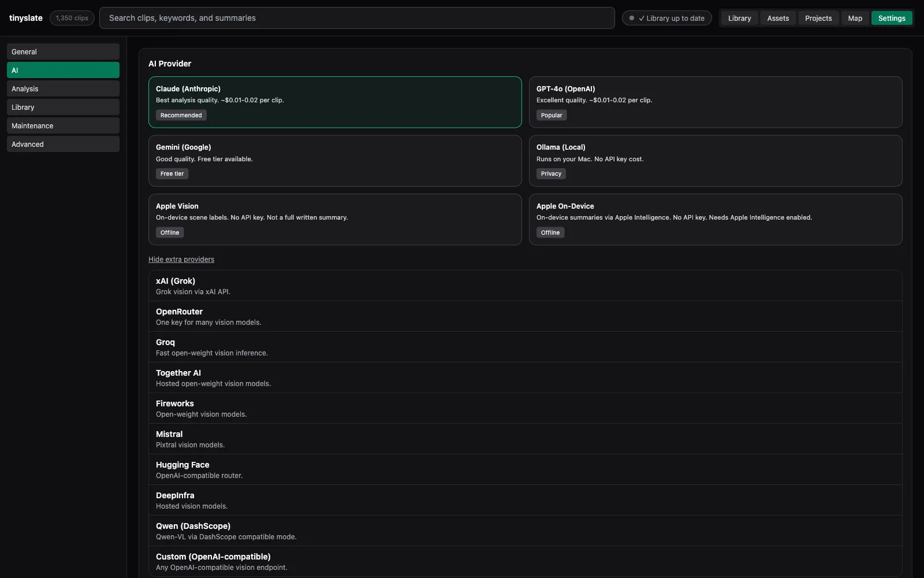This screenshot has width=924, height=578.
Task: Choose Ollama (Local) provider card
Action: 716,161
